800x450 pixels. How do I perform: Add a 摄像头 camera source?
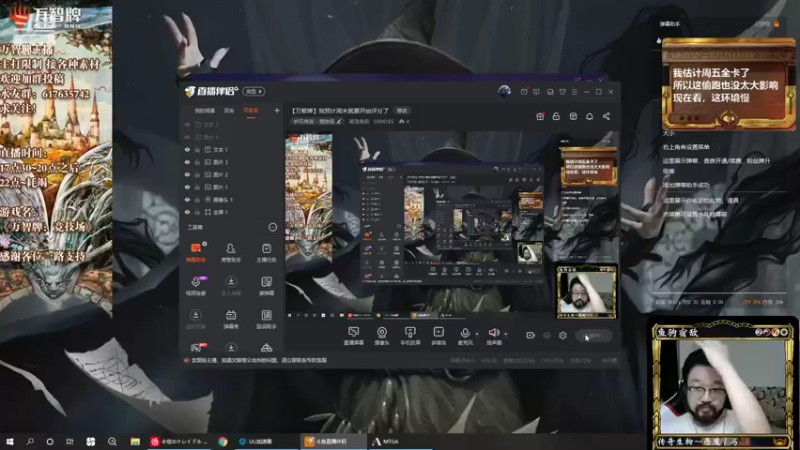pyautogui.click(x=382, y=336)
